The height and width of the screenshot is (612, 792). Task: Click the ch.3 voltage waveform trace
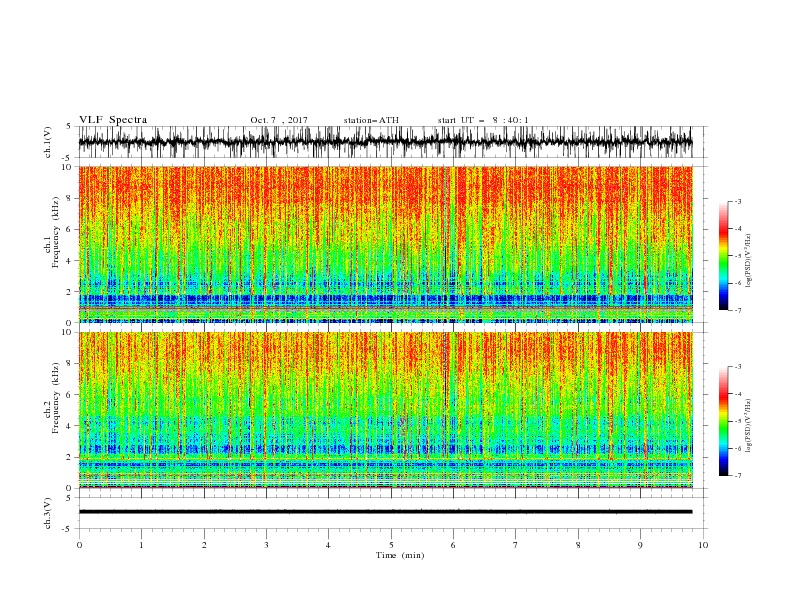pos(385,512)
